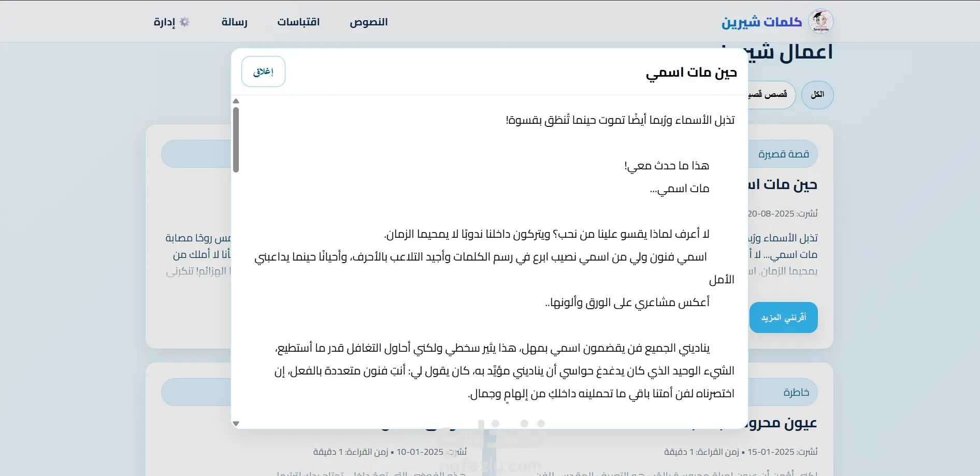Select the قصص قصيرة filter chip
Viewport: 980px width, 476px height.
[x=772, y=95]
